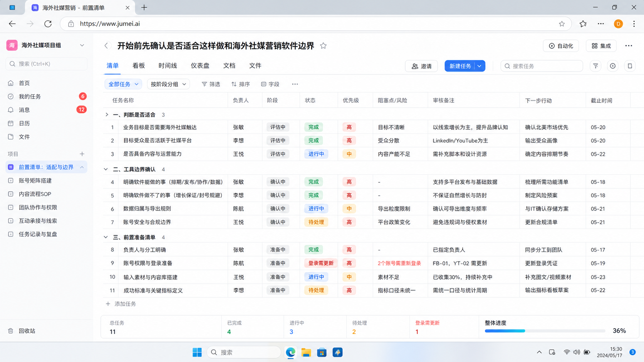This screenshot has width=644, height=362.
Task: Bookmark the page with the address bar star
Action: click(562, 24)
